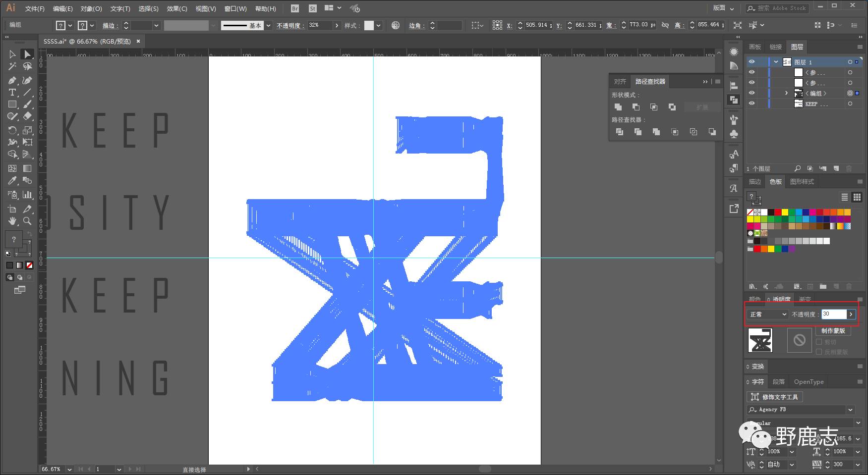Select the Rotate tool
This screenshot has width=868, height=475.
tap(12, 130)
